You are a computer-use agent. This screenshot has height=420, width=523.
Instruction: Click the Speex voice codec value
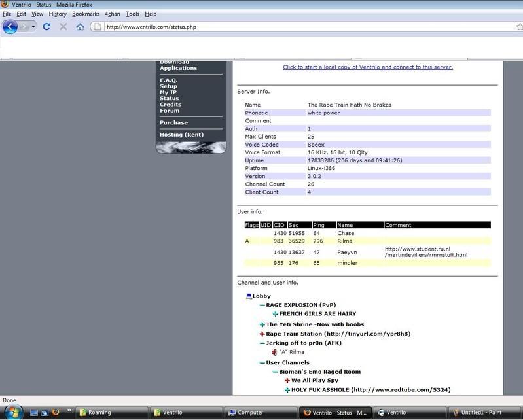pos(316,145)
